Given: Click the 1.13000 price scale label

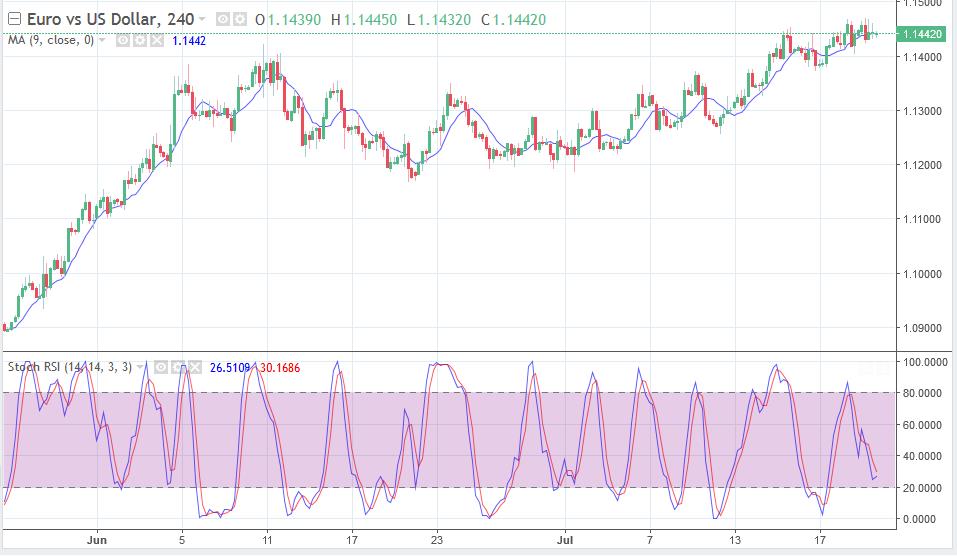Looking at the screenshot, I should click(922, 111).
